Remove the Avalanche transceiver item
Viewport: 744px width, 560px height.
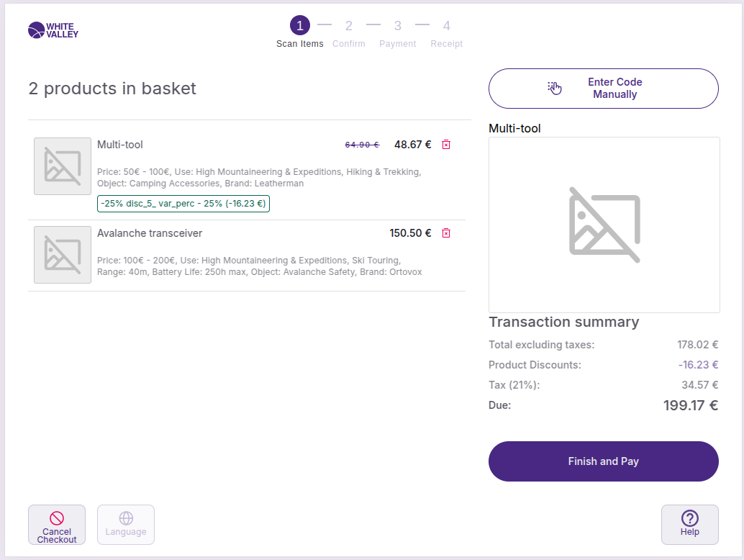pos(446,233)
